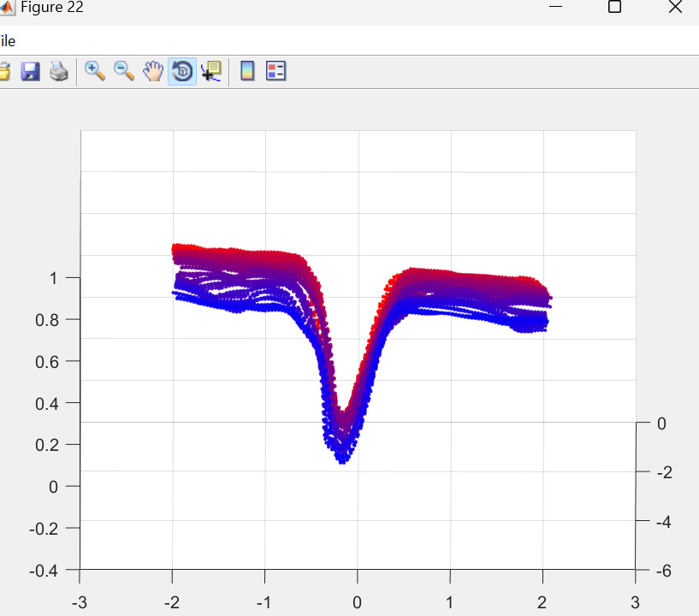This screenshot has height=616, width=699.
Task: Activate the Pan hand tool
Action: 153,72
